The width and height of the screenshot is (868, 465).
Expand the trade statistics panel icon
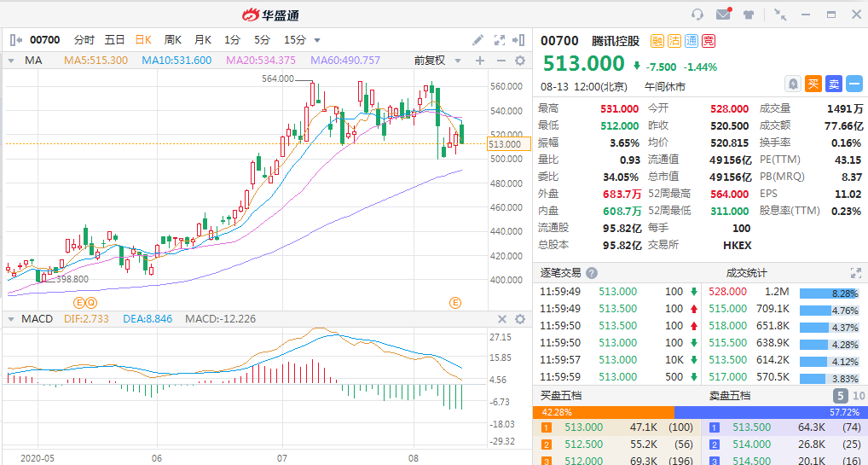click(856, 273)
